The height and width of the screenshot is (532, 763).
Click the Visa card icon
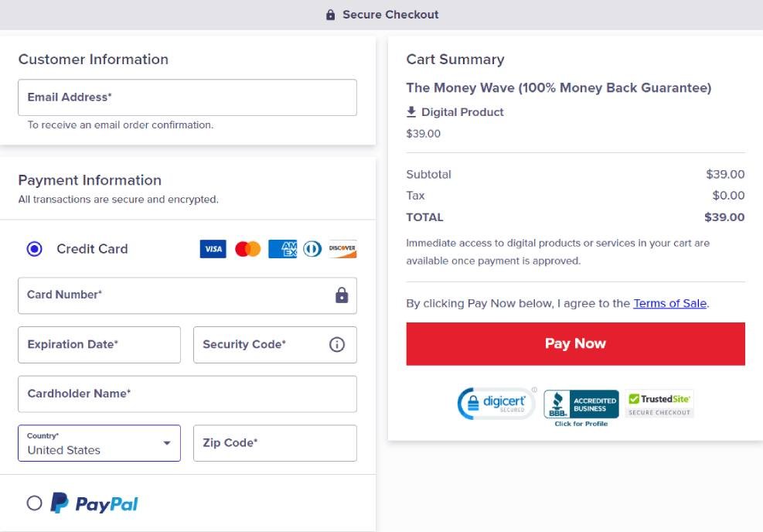point(213,248)
